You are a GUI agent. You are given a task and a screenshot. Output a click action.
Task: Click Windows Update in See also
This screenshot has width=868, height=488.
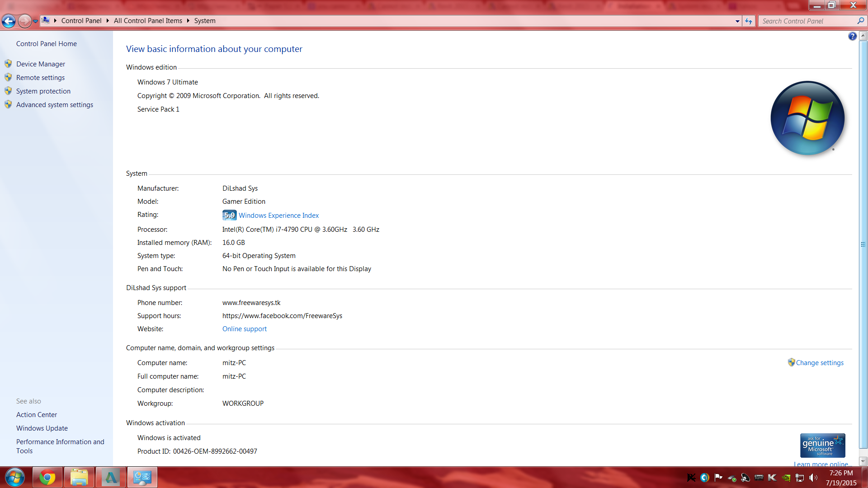[x=42, y=428]
